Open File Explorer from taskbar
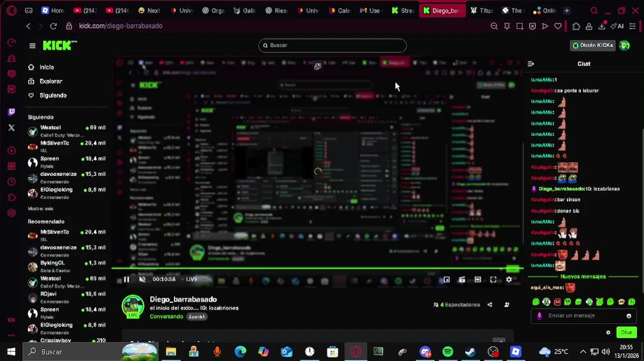The image size is (644, 361). (171, 352)
